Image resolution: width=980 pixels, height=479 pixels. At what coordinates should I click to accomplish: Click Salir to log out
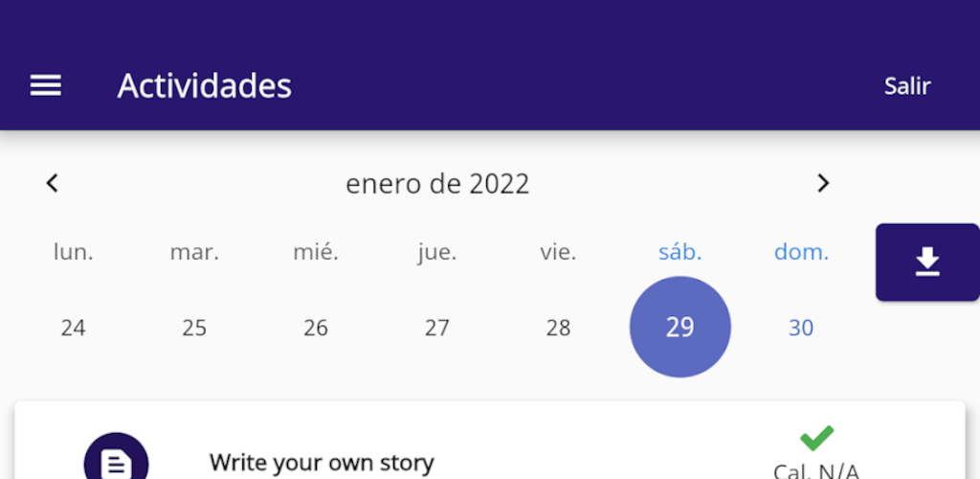[907, 86]
